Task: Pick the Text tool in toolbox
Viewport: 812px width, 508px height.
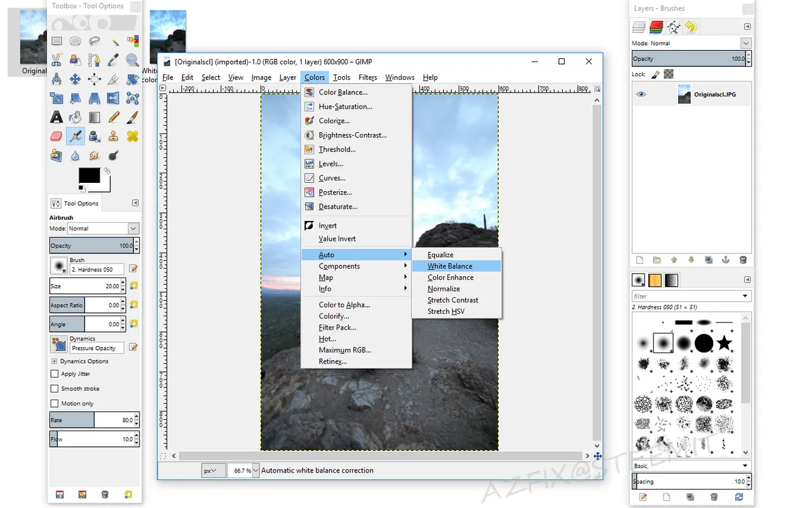Action: (x=56, y=117)
